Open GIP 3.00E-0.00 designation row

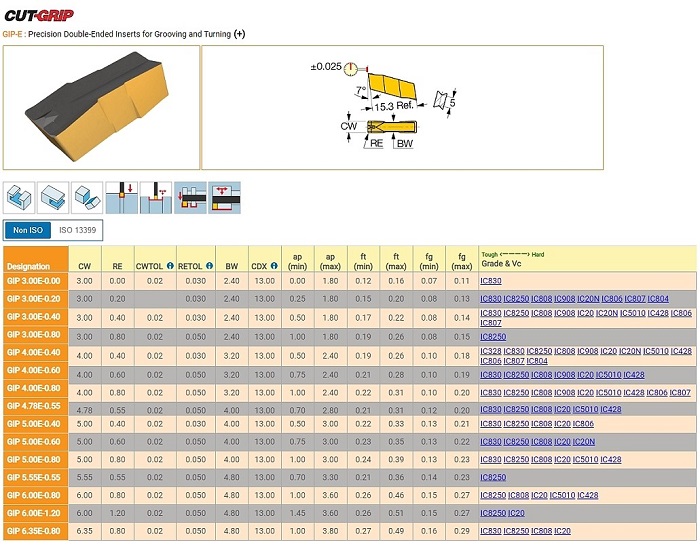point(36,282)
